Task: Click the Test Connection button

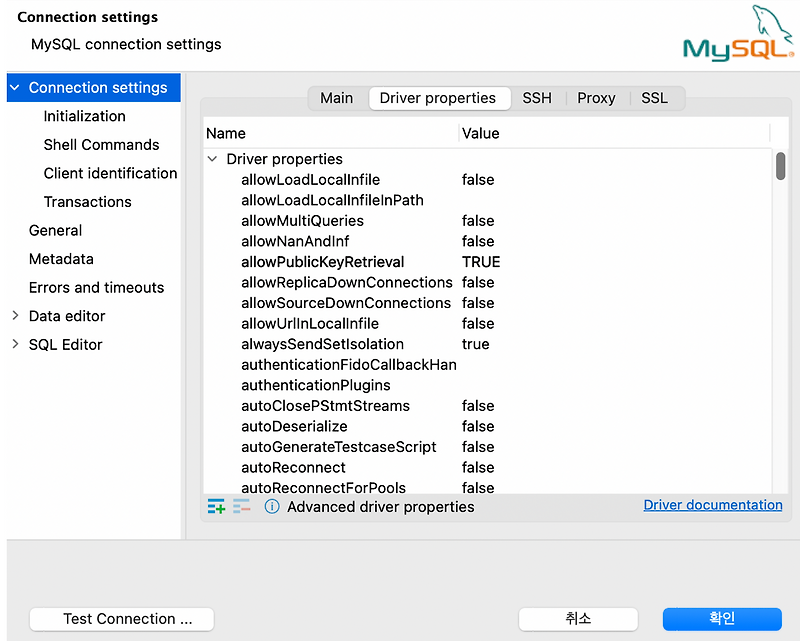Action: (x=121, y=619)
